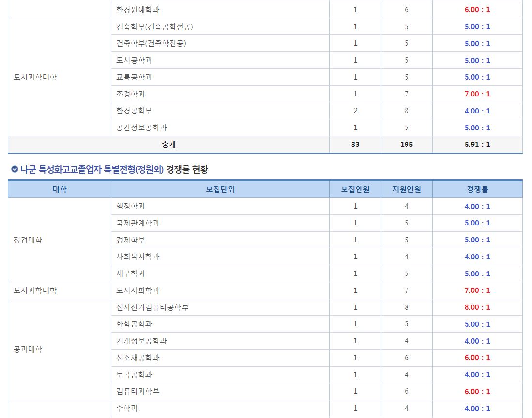Click the 모집단위 column header

pos(220,189)
